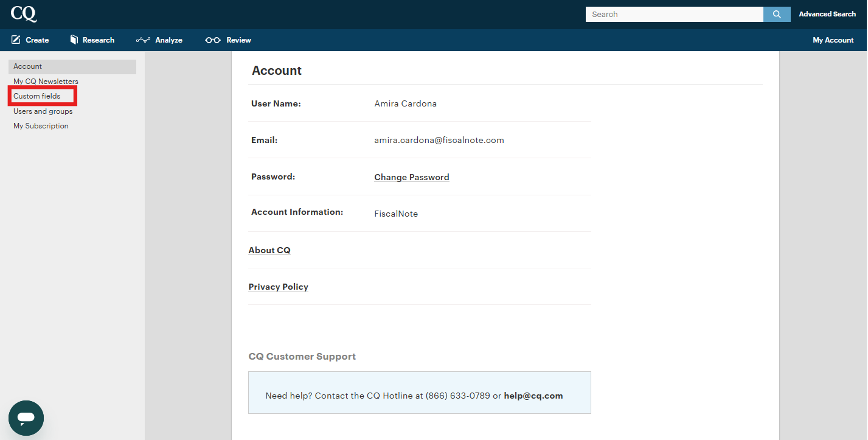868x440 pixels.
Task: Open the Privacy Policy link
Action: (x=279, y=287)
